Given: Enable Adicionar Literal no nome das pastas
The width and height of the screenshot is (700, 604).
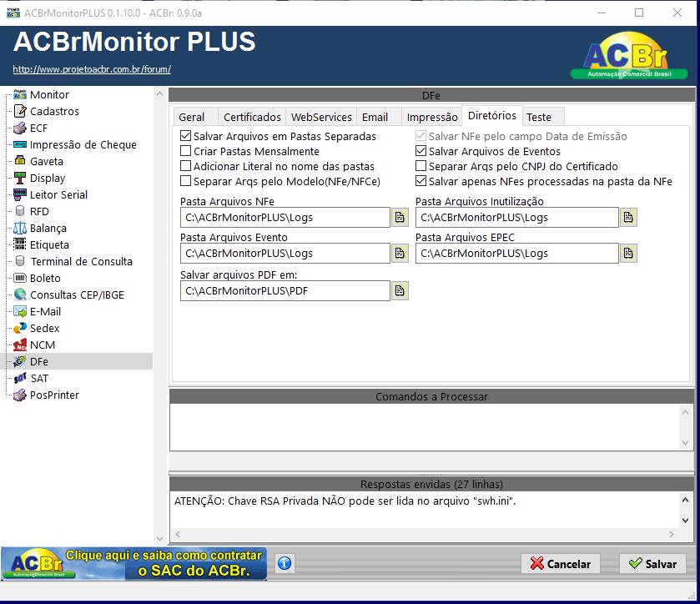Looking at the screenshot, I should click(x=186, y=166).
